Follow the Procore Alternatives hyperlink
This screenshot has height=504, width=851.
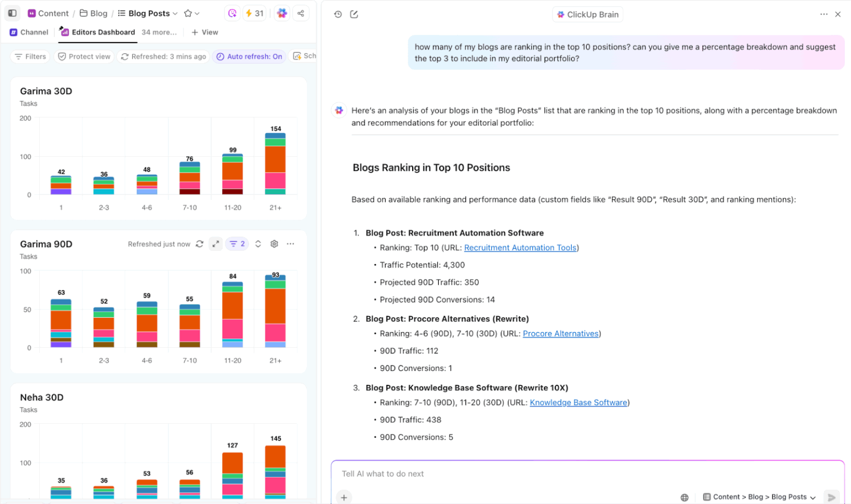point(560,333)
